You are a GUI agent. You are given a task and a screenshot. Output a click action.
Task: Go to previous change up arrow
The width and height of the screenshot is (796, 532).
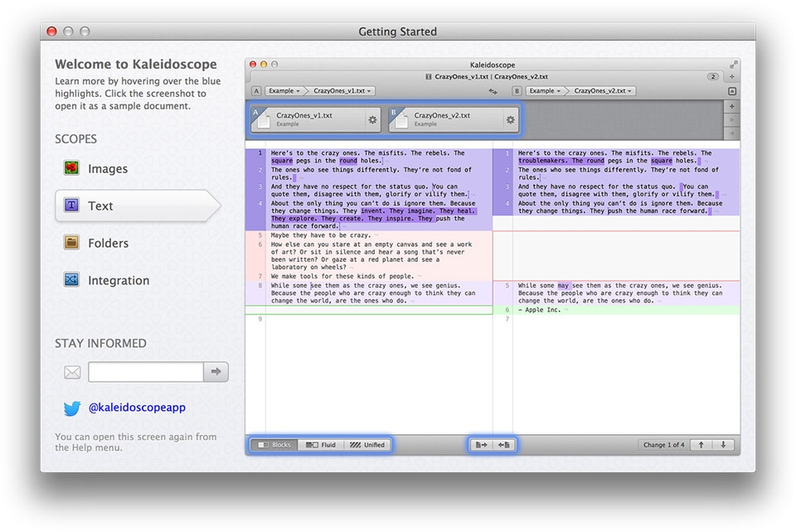pos(701,445)
